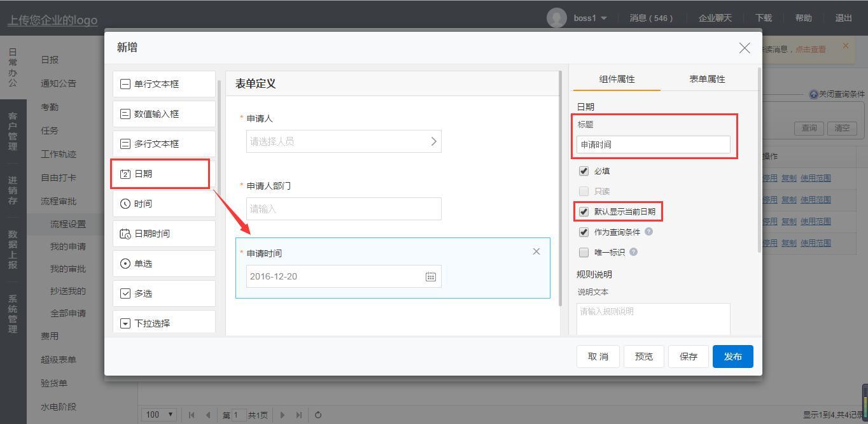Switch to the 表单属性 tab
This screenshot has width=868, height=424.
click(x=707, y=79)
